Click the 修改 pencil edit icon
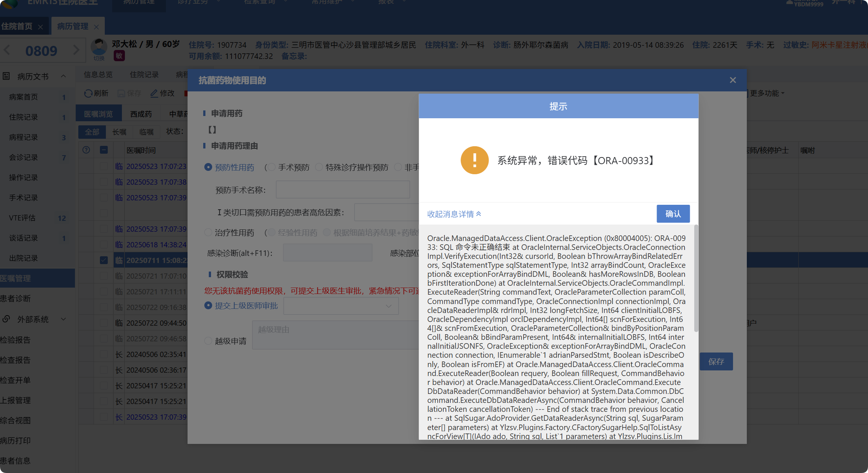This screenshot has width=868, height=473. pos(154,93)
